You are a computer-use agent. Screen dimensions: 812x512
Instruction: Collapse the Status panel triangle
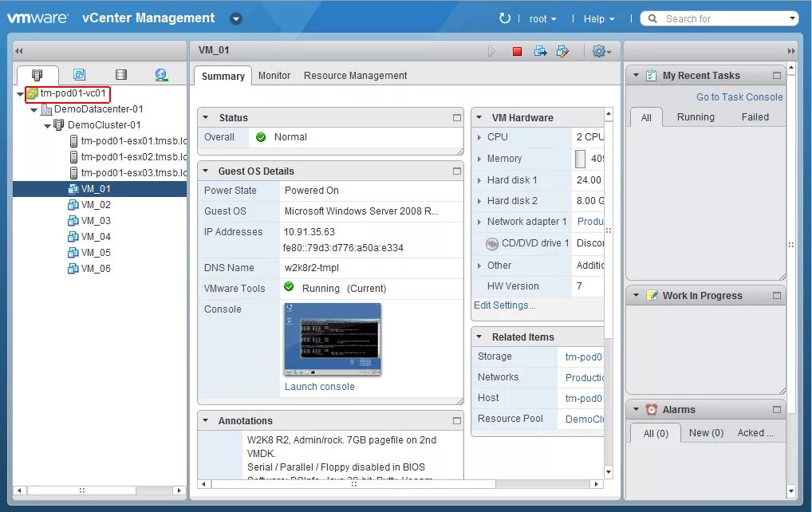[206, 117]
